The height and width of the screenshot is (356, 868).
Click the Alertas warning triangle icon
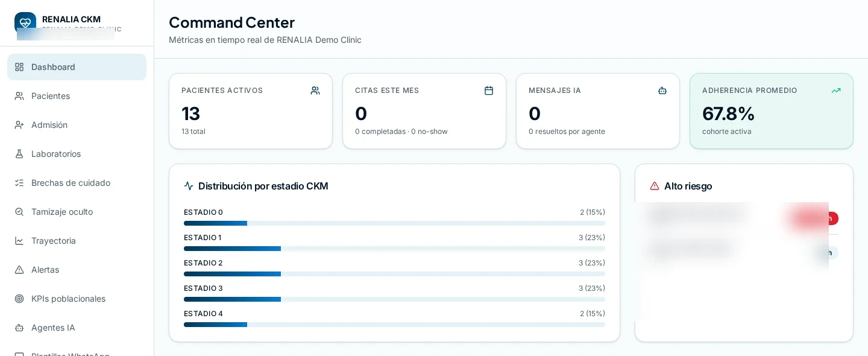tap(19, 270)
